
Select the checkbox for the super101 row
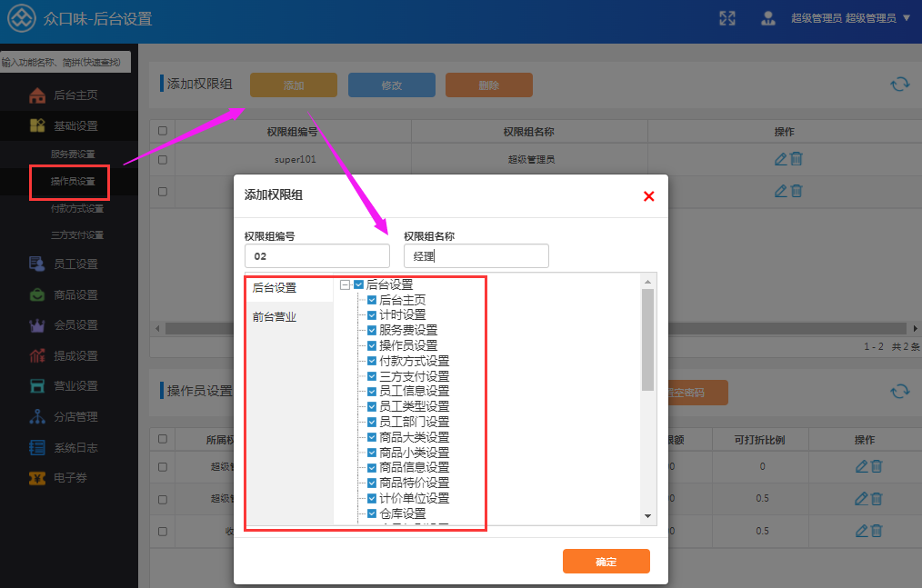coord(163,159)
